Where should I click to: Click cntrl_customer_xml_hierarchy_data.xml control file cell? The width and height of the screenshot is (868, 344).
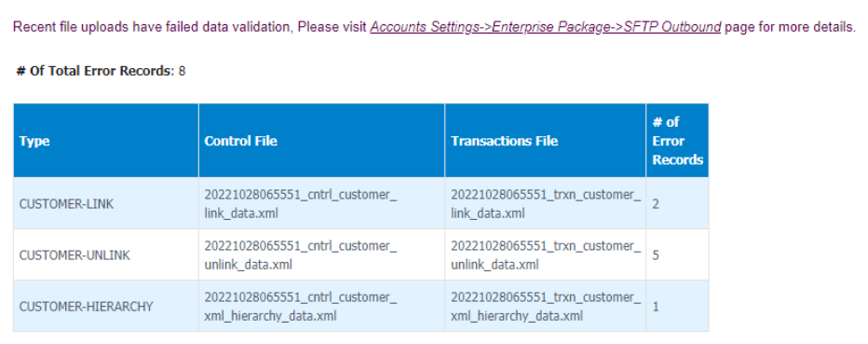[x=321, y=306]
